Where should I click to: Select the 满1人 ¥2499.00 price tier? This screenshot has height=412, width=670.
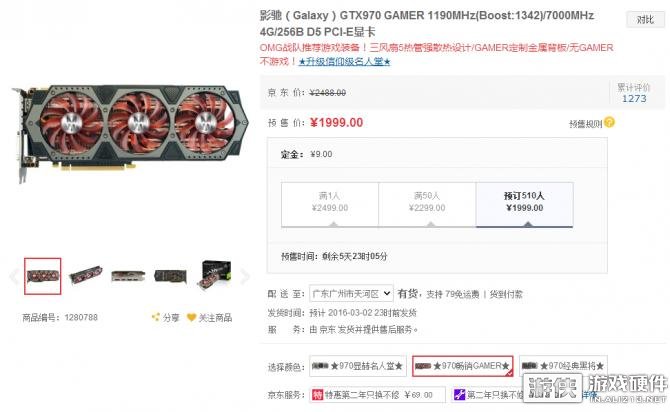[x=330, y=205]
